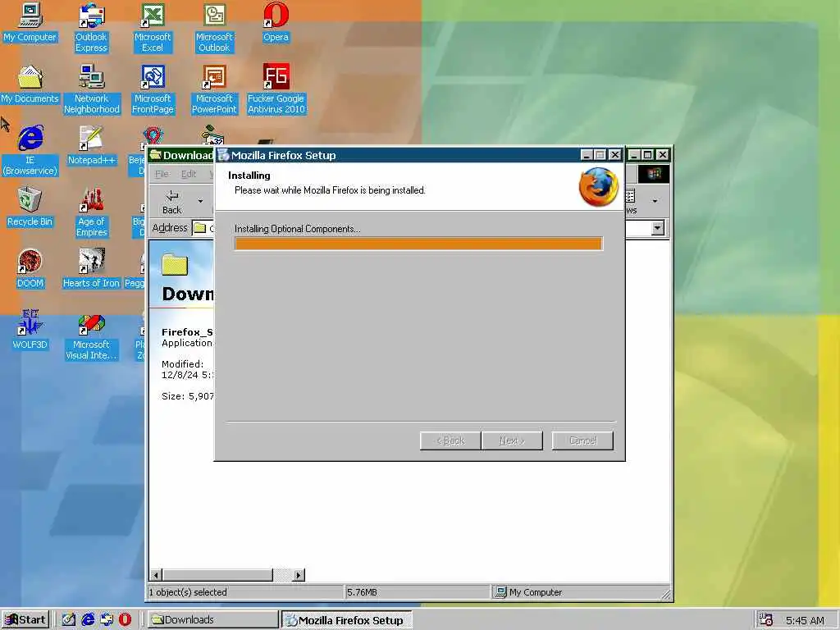Click the Outlook Express icon in Quick Launch
Image resolution: width=840 pixels, height=630 pixels.
pos(107,620)
